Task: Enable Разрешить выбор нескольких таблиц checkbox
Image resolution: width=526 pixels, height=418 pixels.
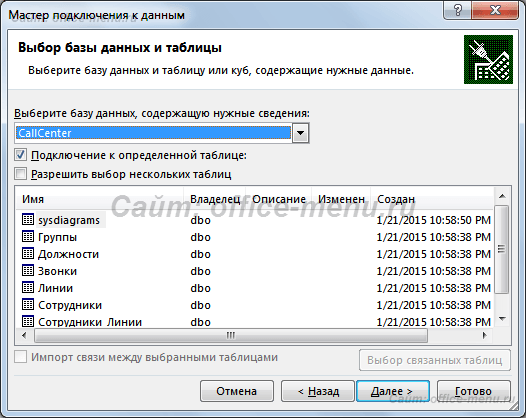Action: tap(20, 174)
